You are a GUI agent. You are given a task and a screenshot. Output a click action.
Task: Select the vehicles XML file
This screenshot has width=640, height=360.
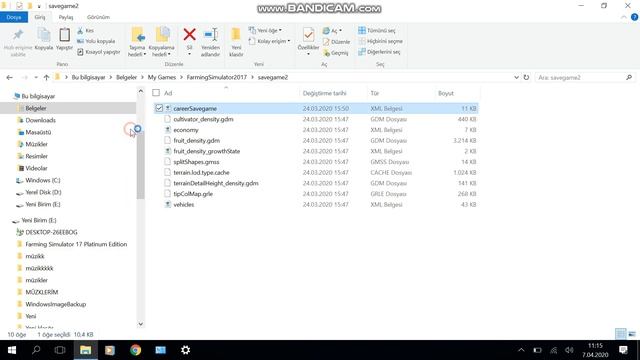tap(184, 204)
